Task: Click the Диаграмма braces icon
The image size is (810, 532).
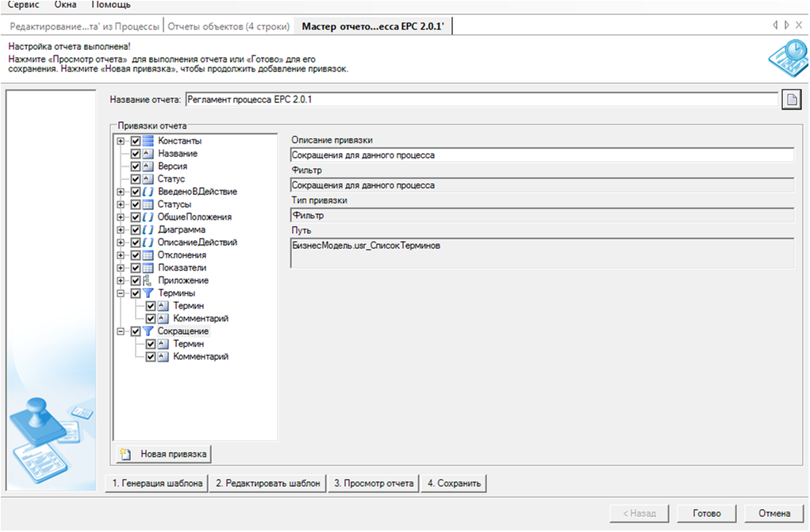Action: click(x=148, y=230)
